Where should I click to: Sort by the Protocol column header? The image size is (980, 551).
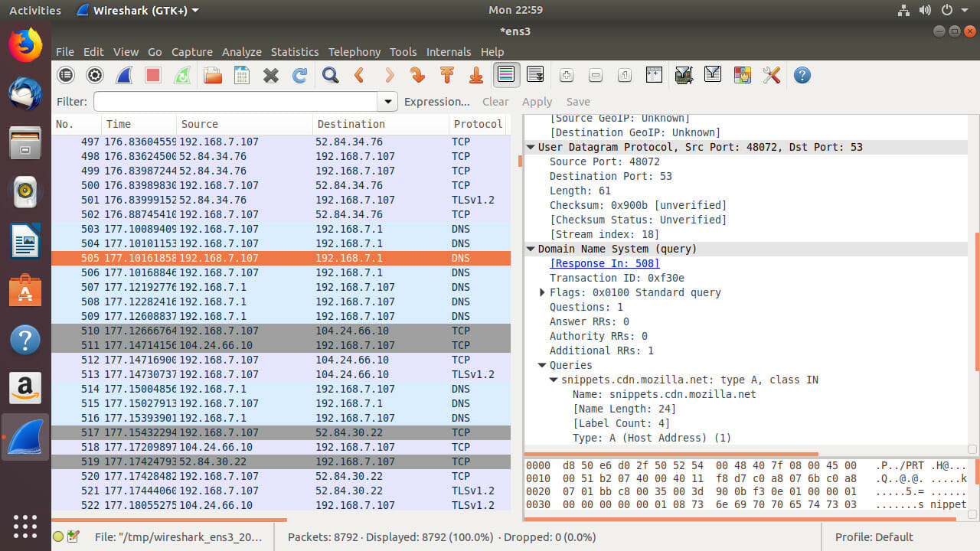[x=479, y=124]
